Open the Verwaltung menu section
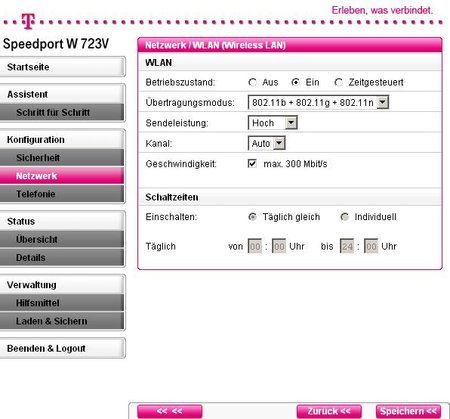The image size is (450, 419). point(62,285)
